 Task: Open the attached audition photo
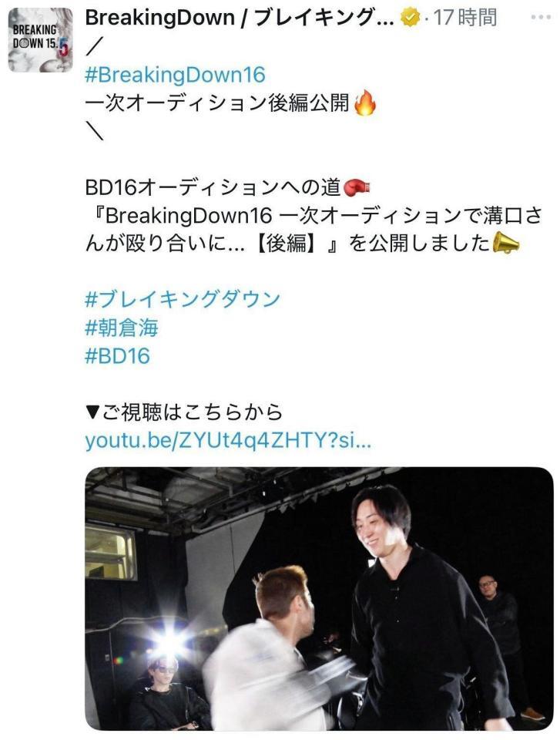click(319, 599)
